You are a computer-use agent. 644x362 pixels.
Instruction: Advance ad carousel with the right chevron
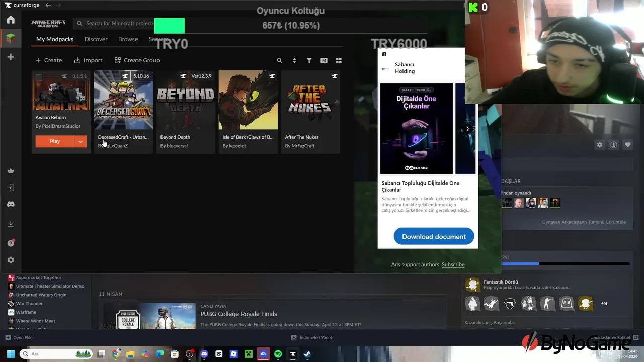coord(467,129)
